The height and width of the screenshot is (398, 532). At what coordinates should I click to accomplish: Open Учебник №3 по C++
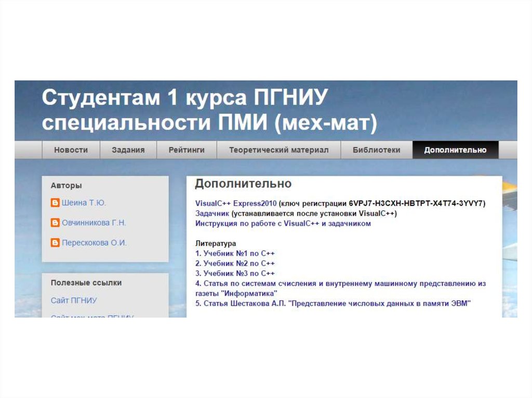[x=235, y=273]
